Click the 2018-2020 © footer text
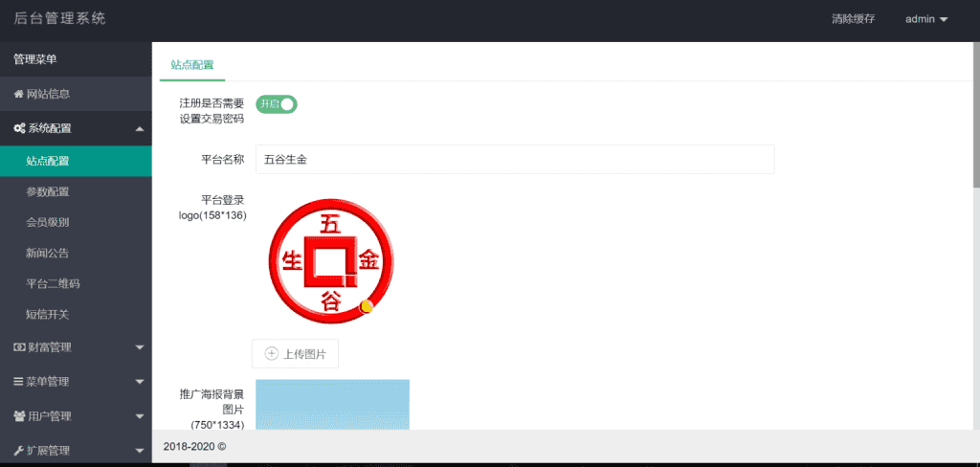 [x=194, y=446]
